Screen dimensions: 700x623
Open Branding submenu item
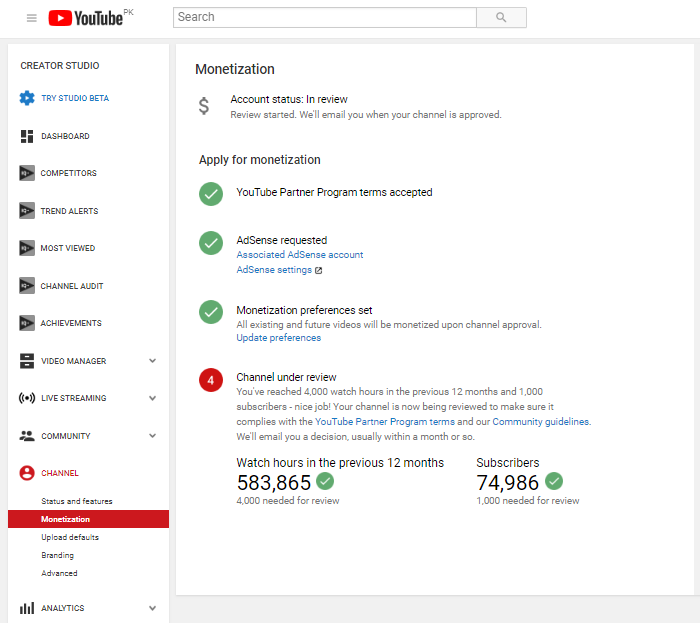[58, 555]
